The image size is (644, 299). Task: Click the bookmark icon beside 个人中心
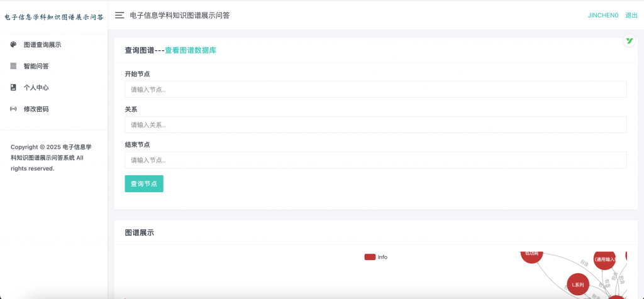click(x=13, y=87)
